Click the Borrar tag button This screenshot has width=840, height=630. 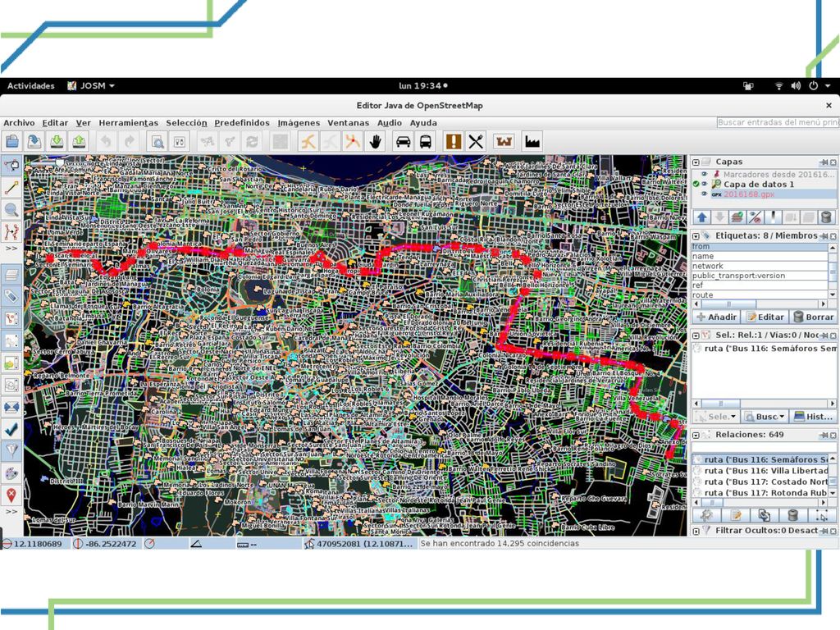(x=814, y=317)
